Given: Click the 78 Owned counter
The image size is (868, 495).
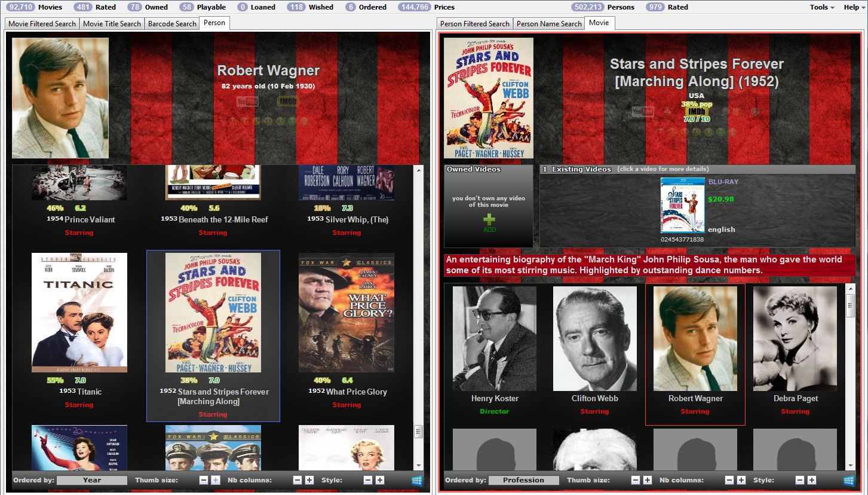Looking at the screenshot, I should tap(148, 7).
